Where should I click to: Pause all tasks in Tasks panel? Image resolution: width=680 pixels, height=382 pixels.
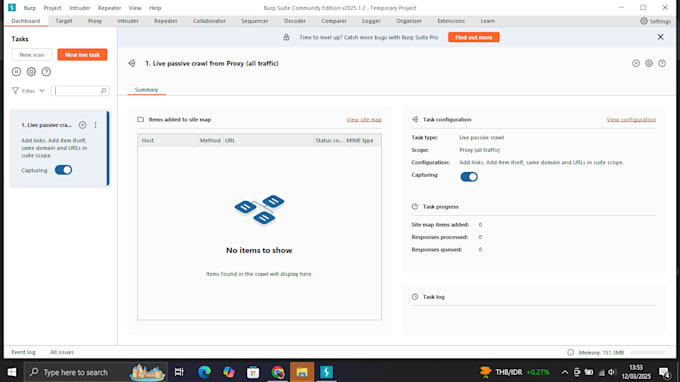[16, 72]
